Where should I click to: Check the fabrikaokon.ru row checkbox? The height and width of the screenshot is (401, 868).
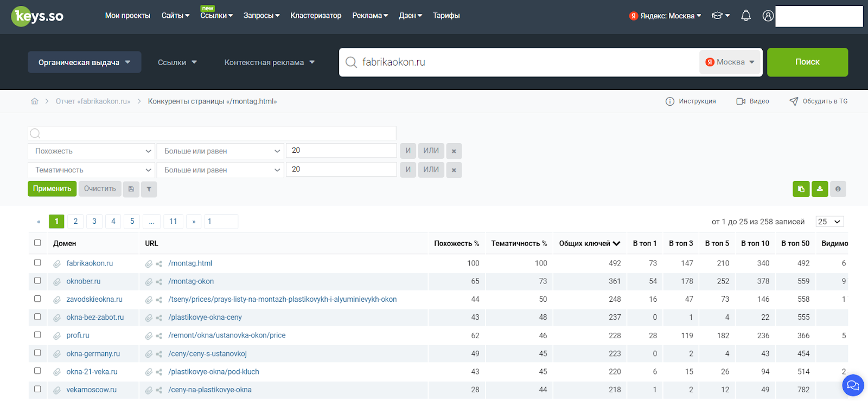click(37, 263)
